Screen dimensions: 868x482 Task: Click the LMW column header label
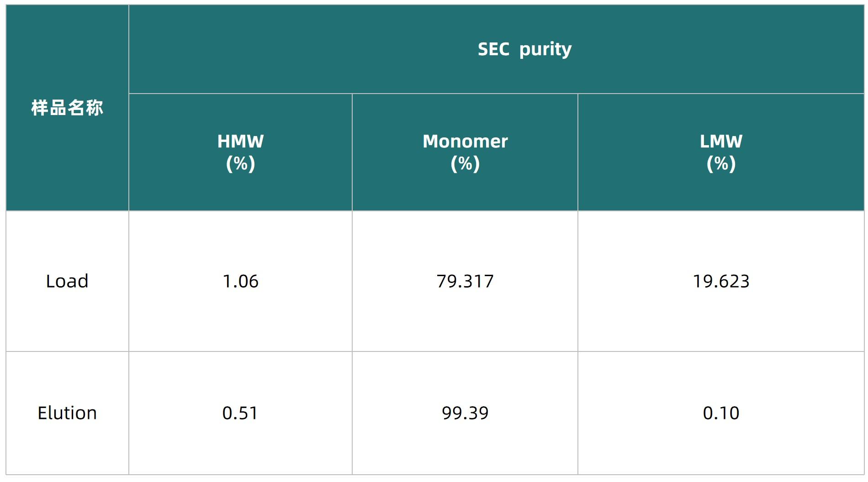(x=721, y=141)
